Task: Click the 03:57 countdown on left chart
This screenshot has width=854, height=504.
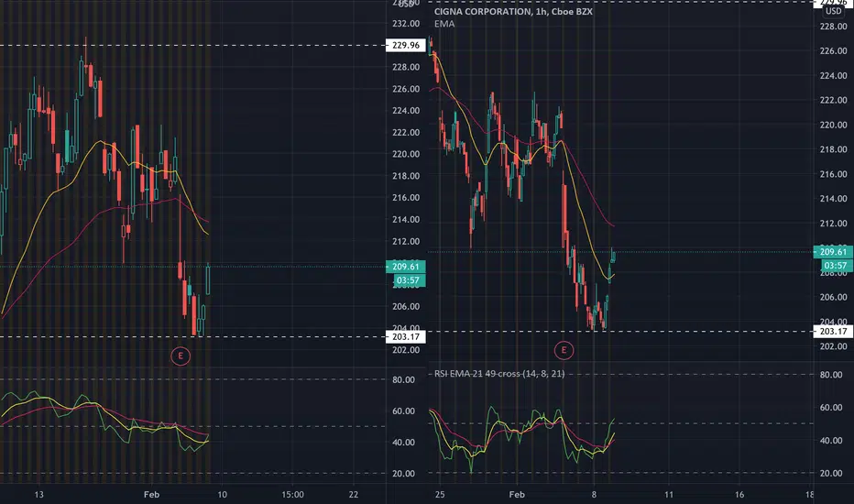Action: click(x=408, y=280)
